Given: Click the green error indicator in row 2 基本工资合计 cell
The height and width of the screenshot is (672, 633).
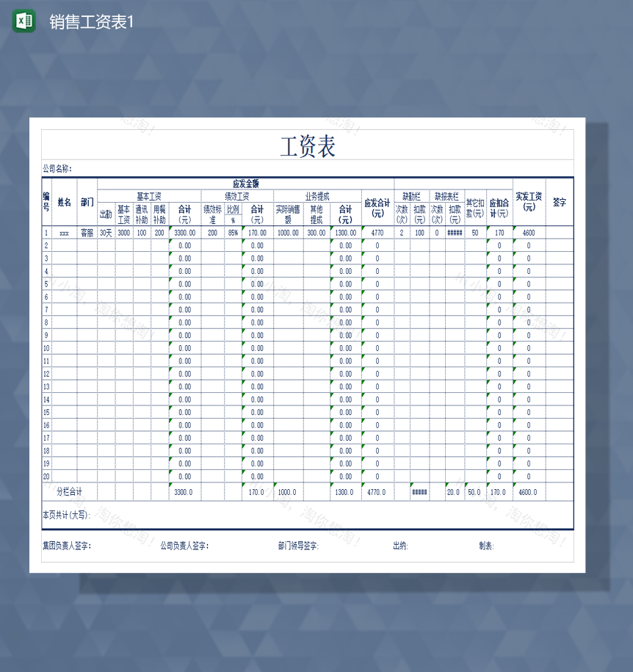Looking at the screenshot, I should [x=170, y=244].
